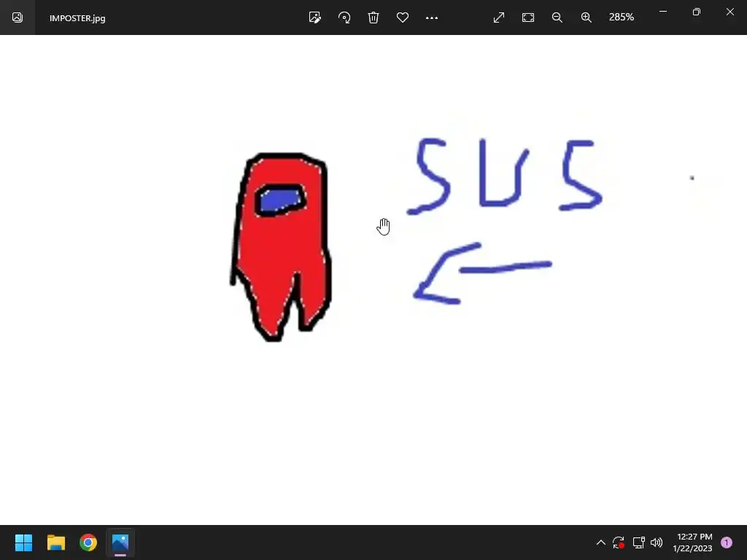
Task: Open File Explorer from the taskbar
Action: tap(55, 542)
